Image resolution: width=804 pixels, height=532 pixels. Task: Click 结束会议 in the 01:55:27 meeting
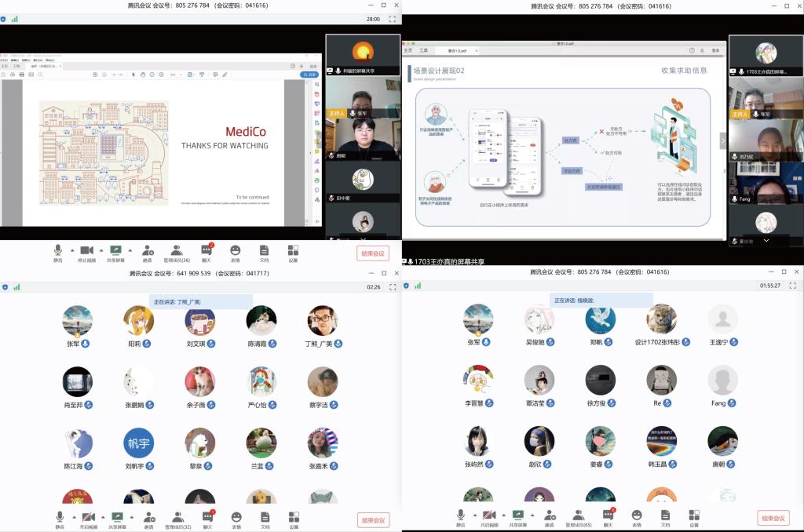[773, 518]
